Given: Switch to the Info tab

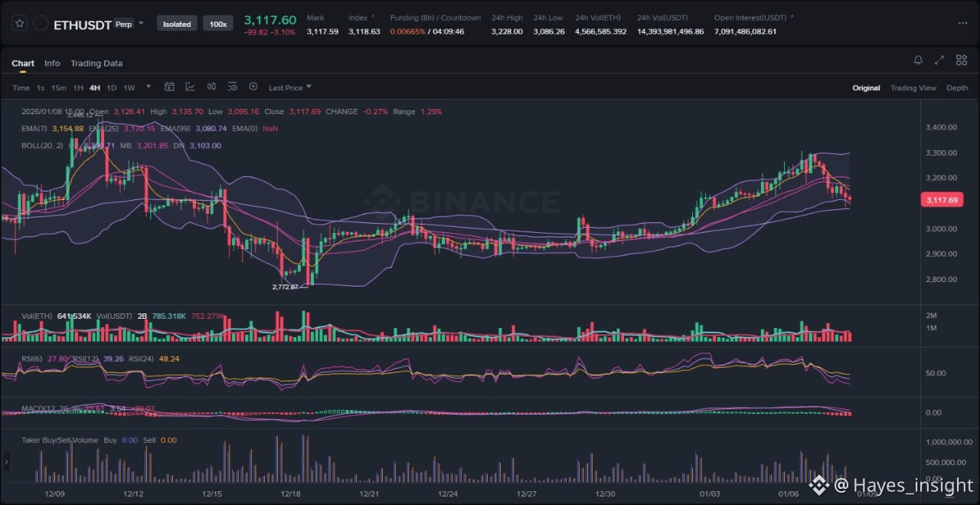Looking at the screenshot, I should [x=52, y=64].
